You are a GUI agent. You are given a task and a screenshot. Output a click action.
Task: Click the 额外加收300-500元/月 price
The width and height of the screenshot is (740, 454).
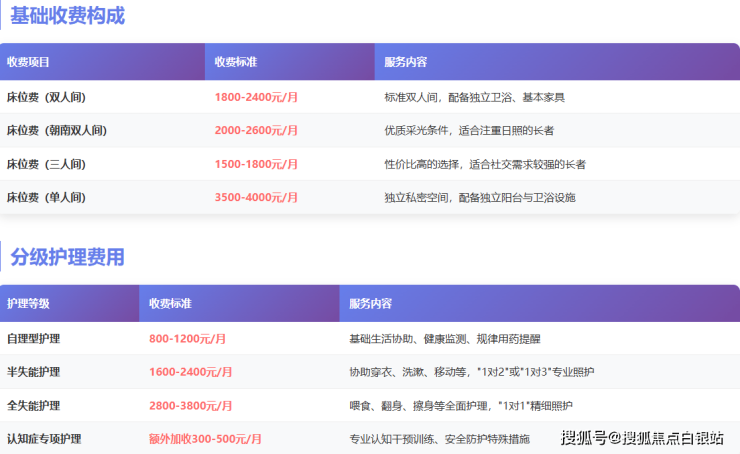tap(205, 439)
